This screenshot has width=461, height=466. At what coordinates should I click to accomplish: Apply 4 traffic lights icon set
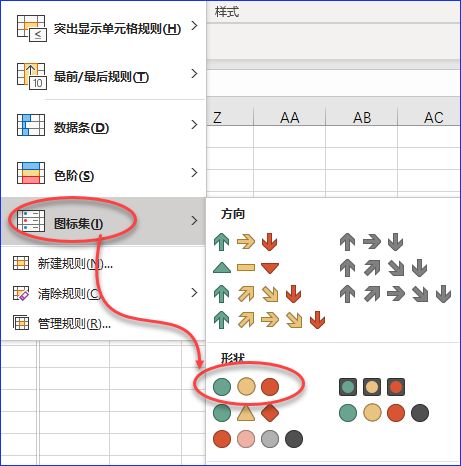384,413
